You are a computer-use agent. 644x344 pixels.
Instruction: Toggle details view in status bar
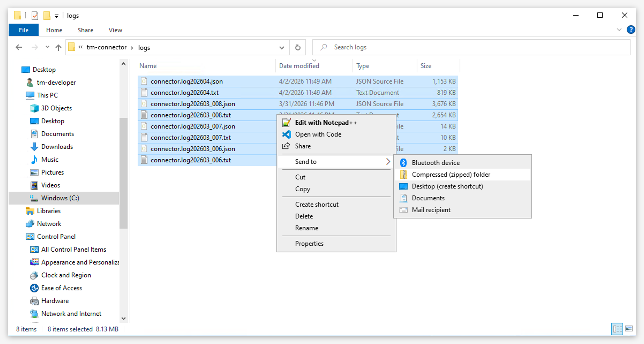(x=617, y=329)
